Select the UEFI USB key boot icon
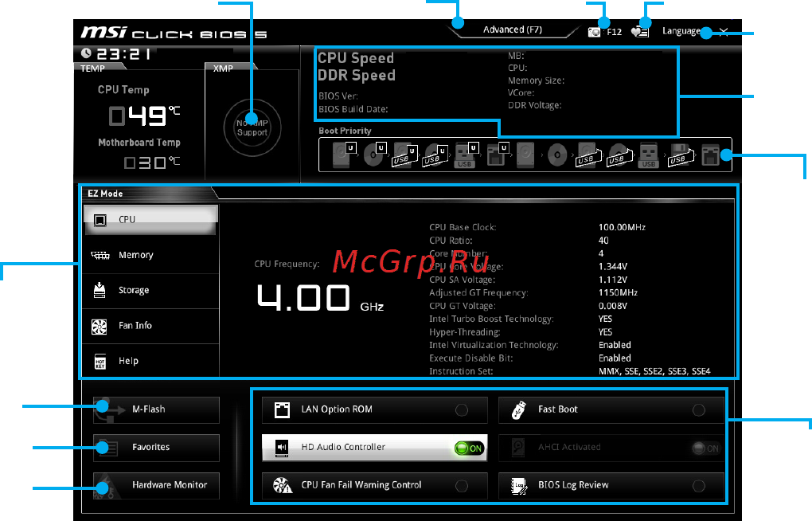812x521 pixels. [x=466, y=155]
